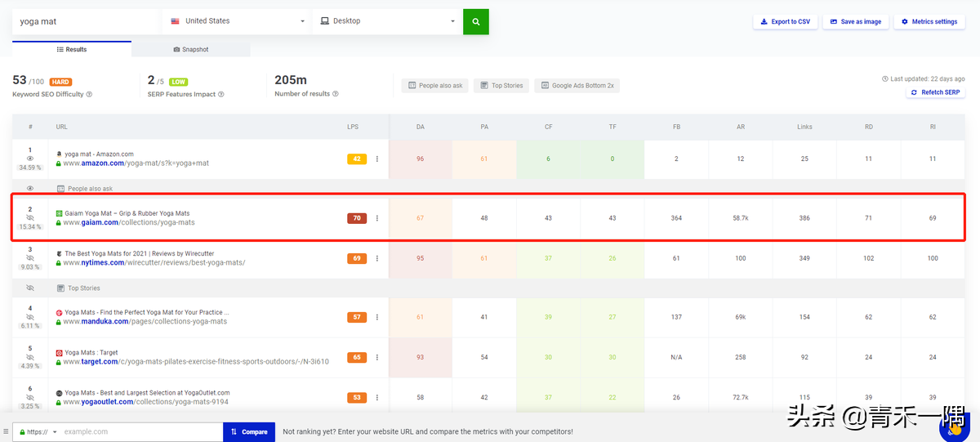
Task: Open the kebab menu for the manduka.com row
Action: tap(377, 317)
